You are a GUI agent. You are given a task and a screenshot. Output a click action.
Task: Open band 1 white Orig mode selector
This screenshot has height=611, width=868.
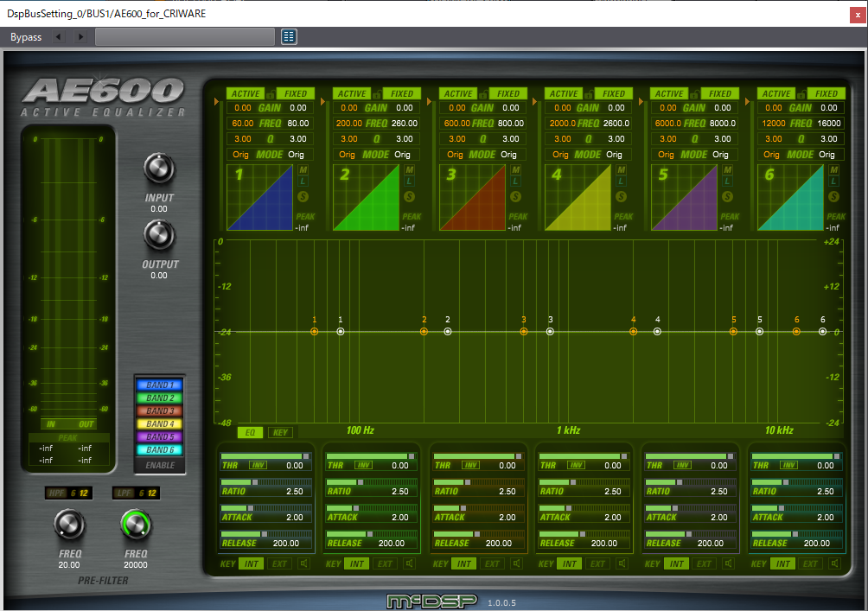tap(296, 155)
